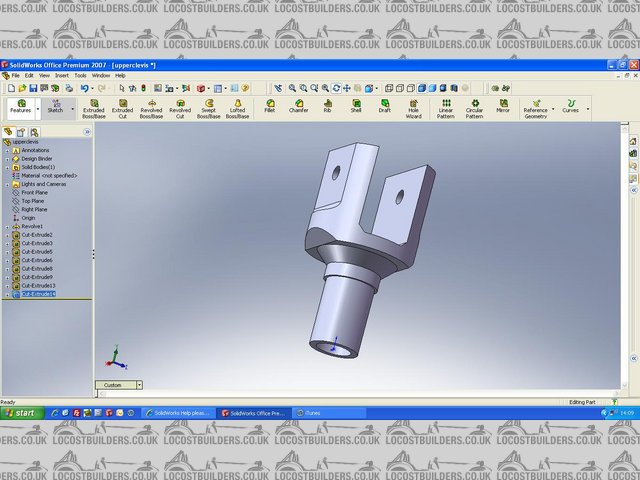The width and height of the screenshot is (640, 480).
Task: Open the Insert menu
Action: pyautogui.click(x=62, y=75)
